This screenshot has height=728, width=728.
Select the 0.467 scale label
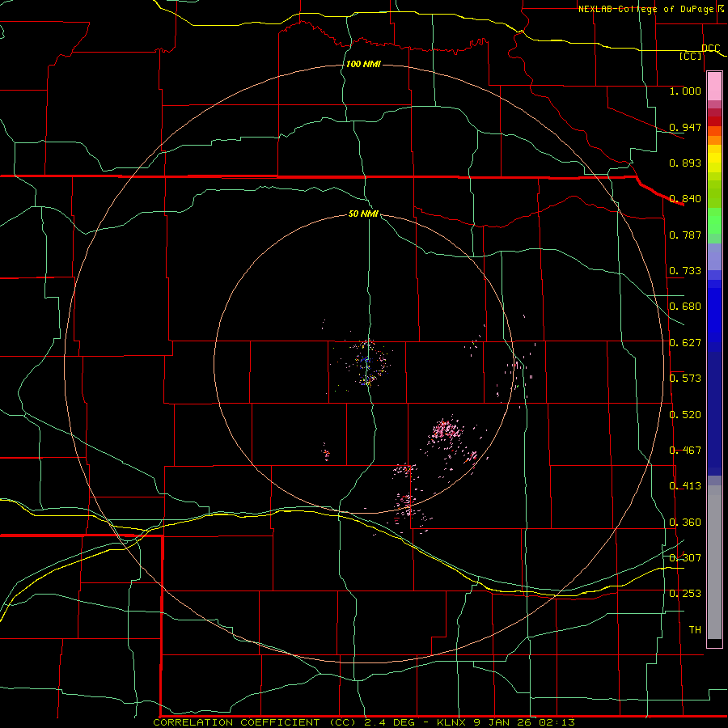tap(685, 451)
